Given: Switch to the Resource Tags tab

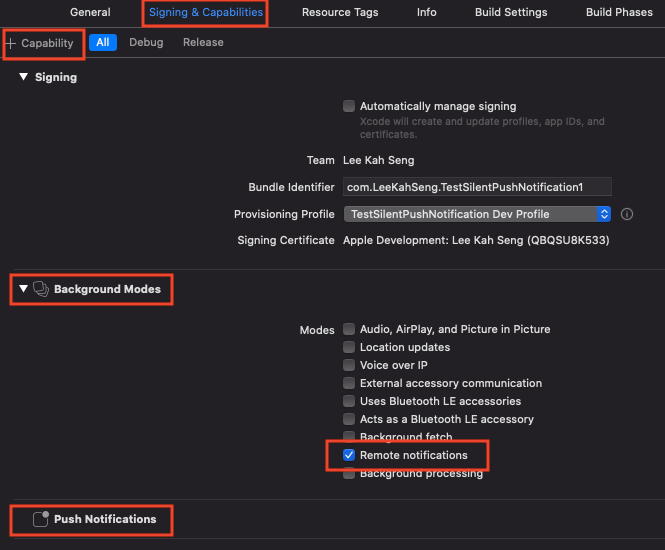Looking at the screenshot, I should [x=340, y=12].
